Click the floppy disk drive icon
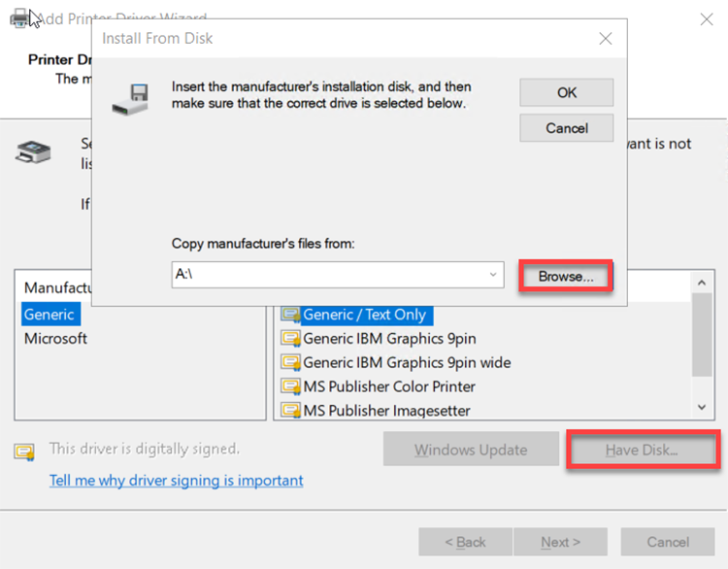Viewport: 728px width, 569px height. click(131, 97)
